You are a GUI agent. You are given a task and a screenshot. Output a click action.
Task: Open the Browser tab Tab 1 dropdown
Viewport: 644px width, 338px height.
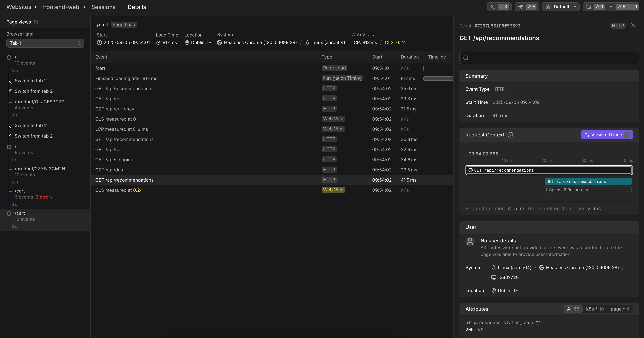coord(45,43)
